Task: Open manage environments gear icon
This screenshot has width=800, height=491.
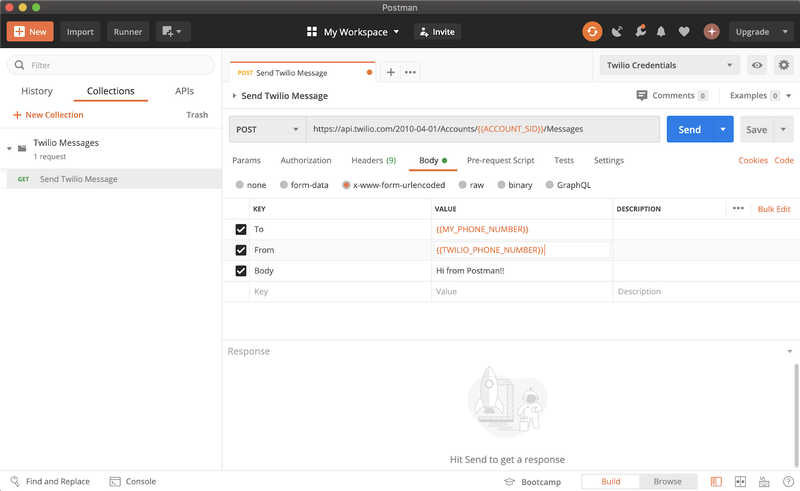Action: tap(783, 65)
